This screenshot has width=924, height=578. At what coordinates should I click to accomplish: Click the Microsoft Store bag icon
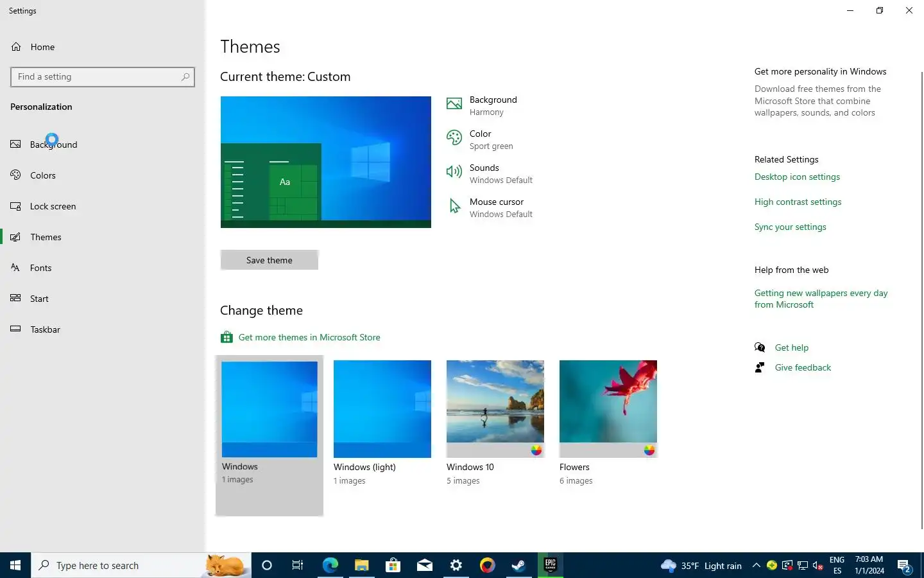pos(227,337)
